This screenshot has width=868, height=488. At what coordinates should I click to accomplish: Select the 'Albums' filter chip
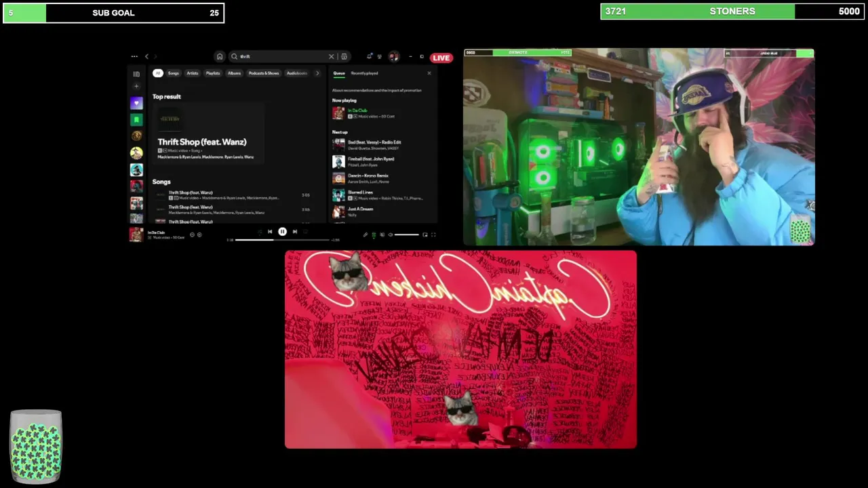point(234,73)
